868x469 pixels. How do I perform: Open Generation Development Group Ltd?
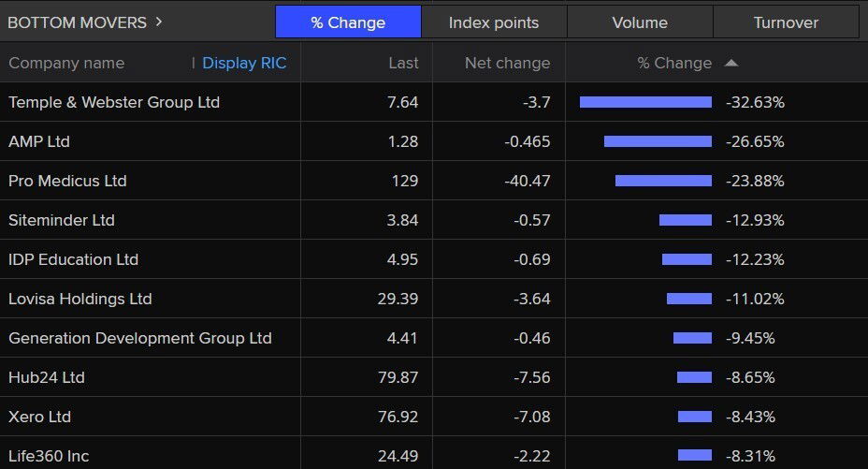pos(140,338)
